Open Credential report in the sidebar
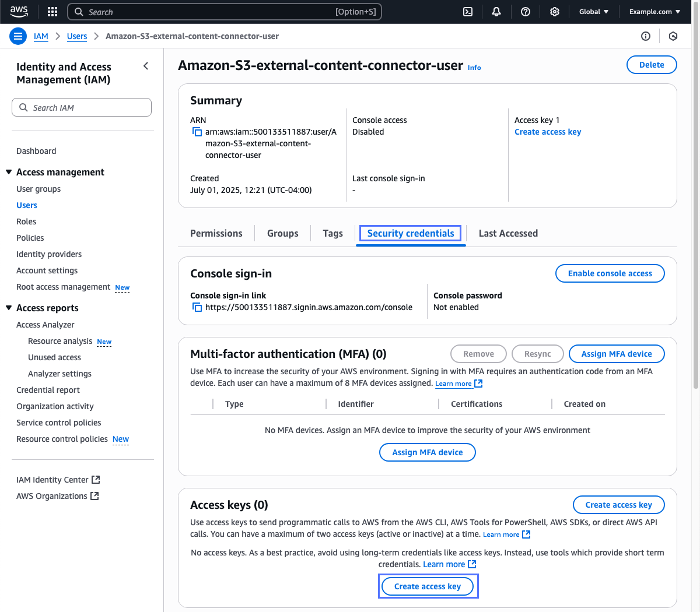Screen dimensions: 700x612 point(48,390)
